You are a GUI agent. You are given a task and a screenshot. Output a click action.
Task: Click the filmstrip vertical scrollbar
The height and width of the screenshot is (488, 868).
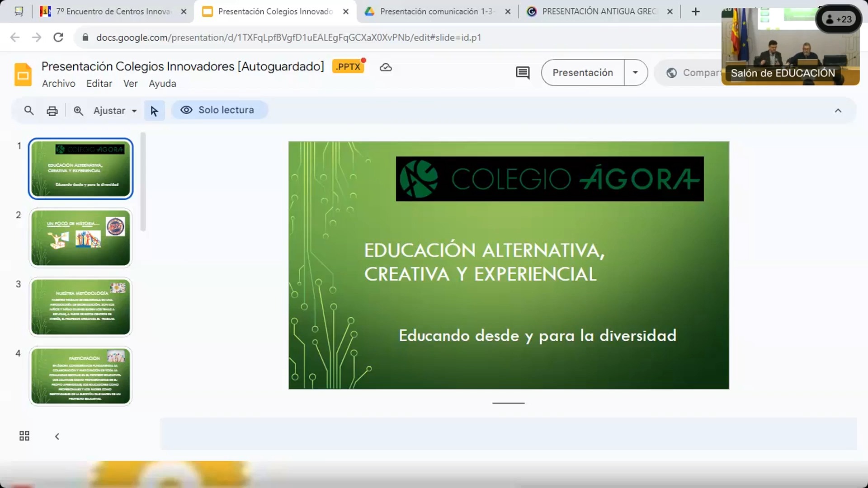pos(143,182)
